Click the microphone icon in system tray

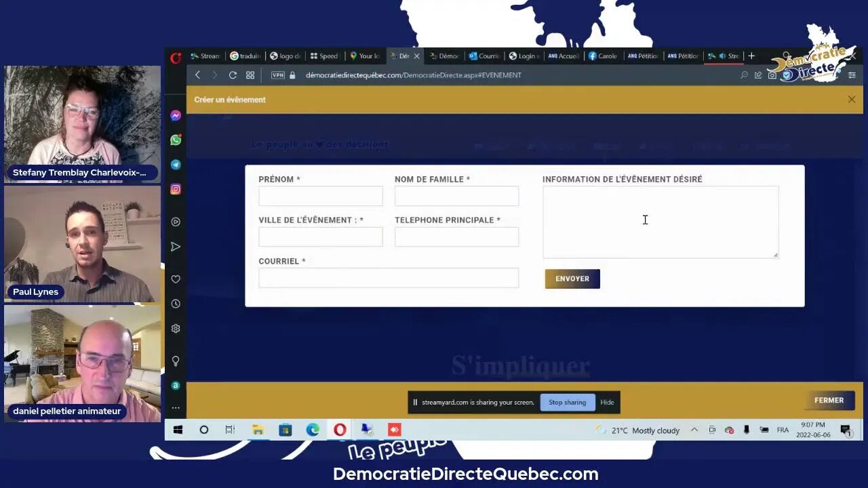tap(747, 430)
